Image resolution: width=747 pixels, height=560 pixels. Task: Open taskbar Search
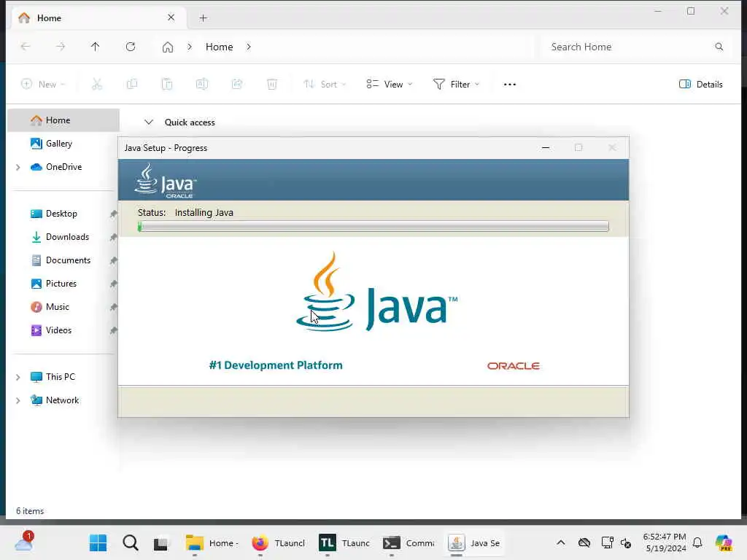click(x=130, y=542)
